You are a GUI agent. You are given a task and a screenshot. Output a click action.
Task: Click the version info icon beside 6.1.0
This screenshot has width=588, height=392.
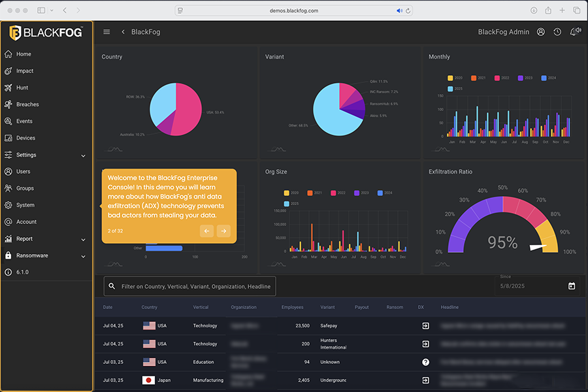(x=8, y=272)
